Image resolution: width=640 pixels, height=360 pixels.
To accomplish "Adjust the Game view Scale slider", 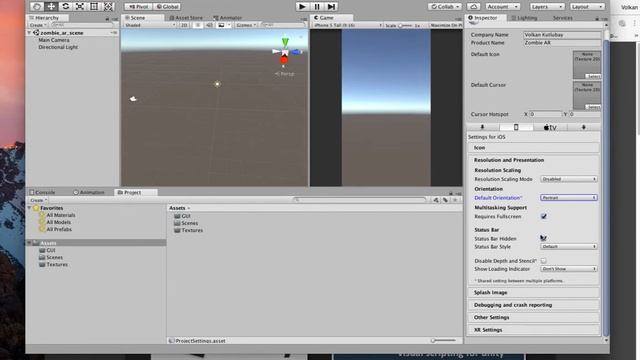I will pyautogui.click(x=405, y=25).
